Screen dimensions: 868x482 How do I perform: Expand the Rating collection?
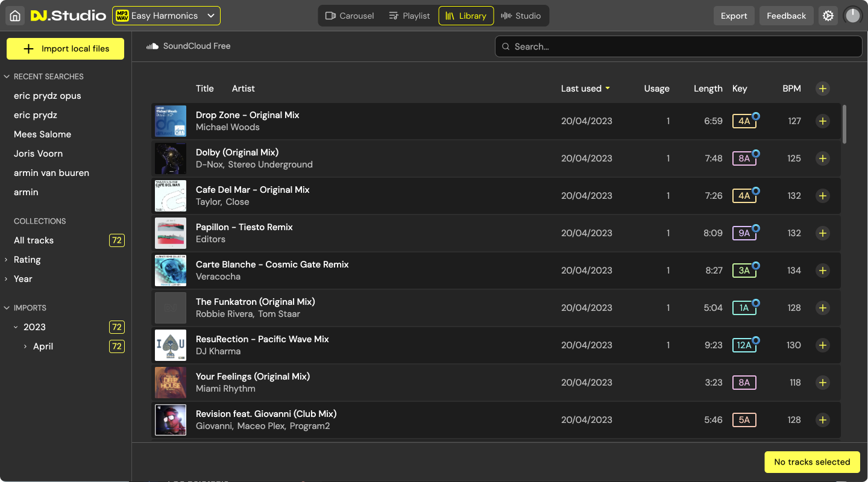click(x=6, y=260)
